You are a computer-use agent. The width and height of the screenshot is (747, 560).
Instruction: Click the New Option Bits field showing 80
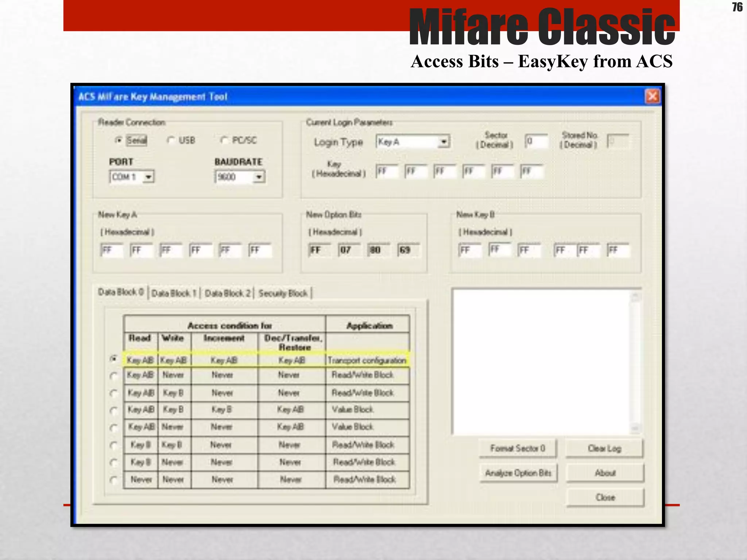tap(379, 250)
